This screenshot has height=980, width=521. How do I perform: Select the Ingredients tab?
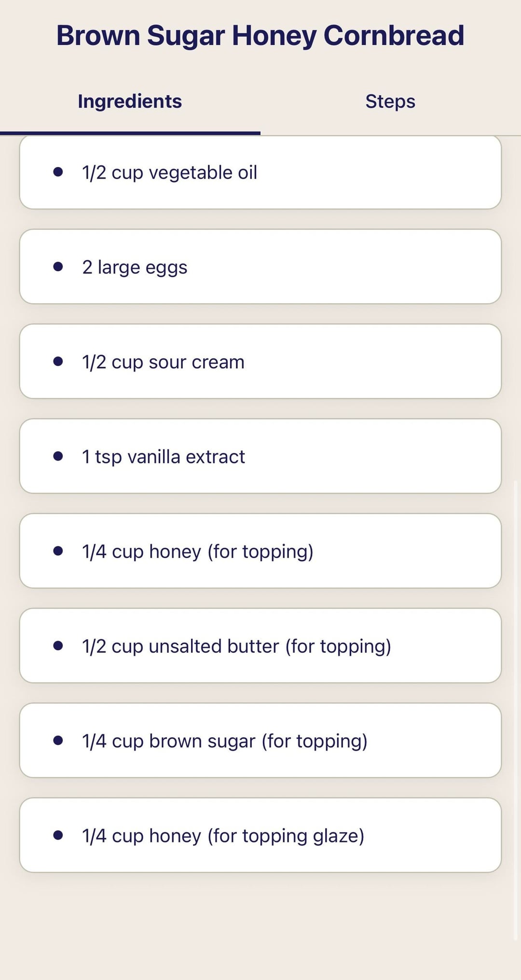130,101
